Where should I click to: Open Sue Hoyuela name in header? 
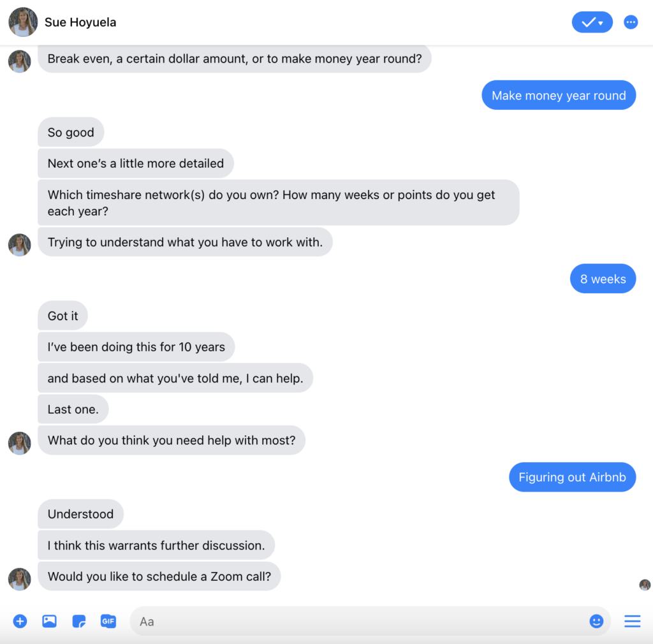tap(80, 22)
